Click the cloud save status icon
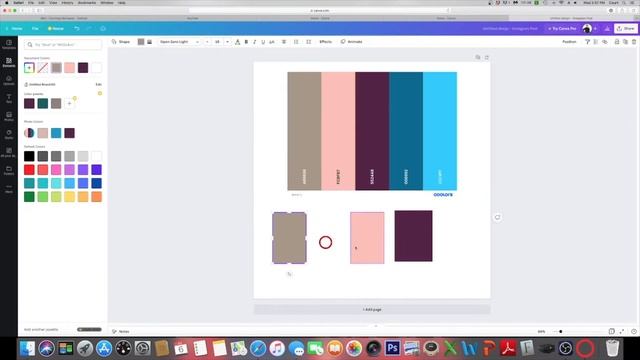This screenshot has width=640, height=360. [x=103, y=29]
